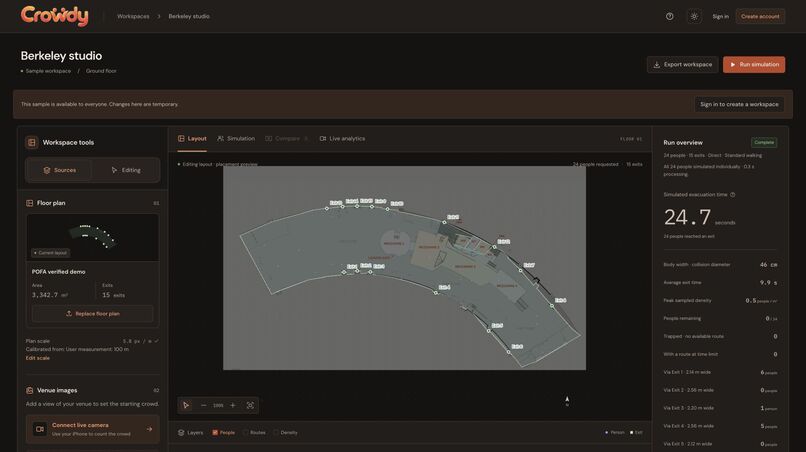Open the help icon in header
806x452 pixels.
click(x=669, y=16)
